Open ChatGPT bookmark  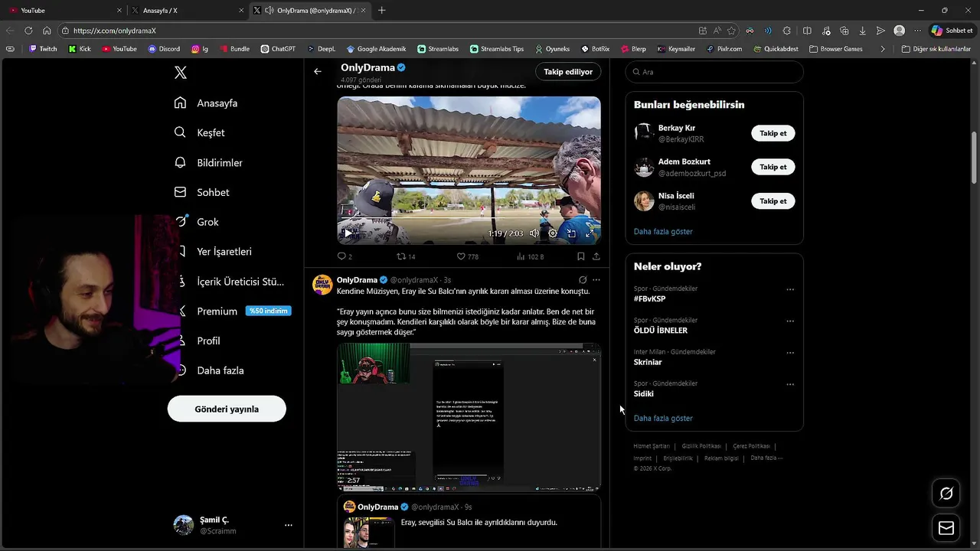point(278,49)
